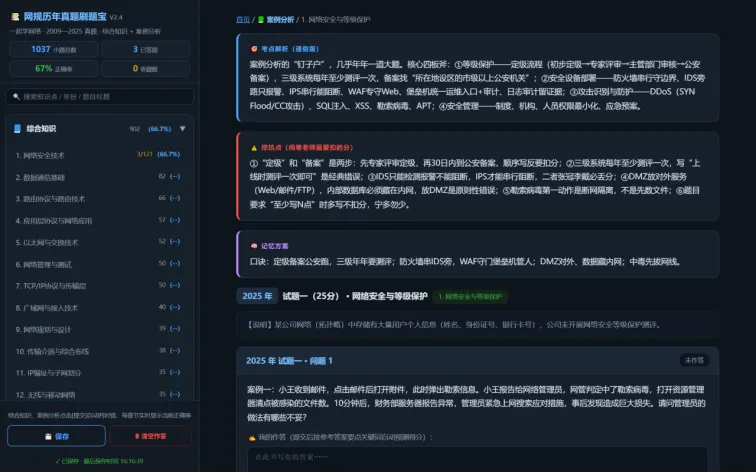Click the 902 count in 综合知识 header
This screenshot has height=473, width=756.
pyautogui.click(x=135, y=129)
